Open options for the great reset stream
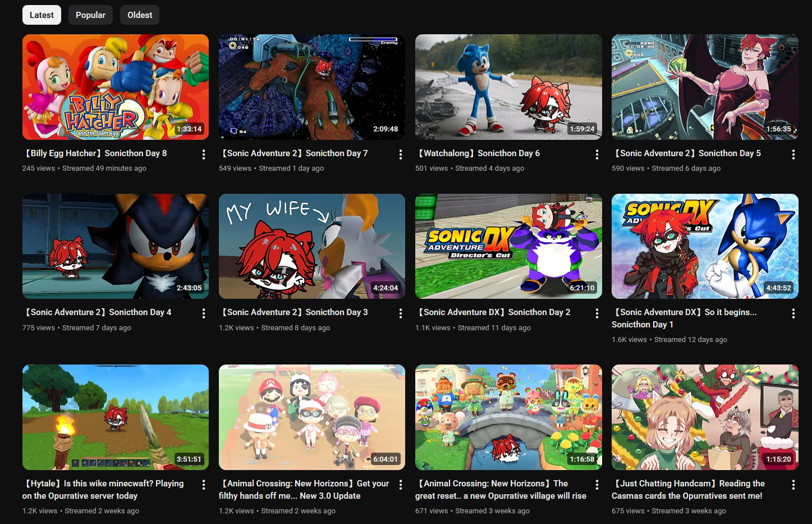812x524 pixels. 597,485
